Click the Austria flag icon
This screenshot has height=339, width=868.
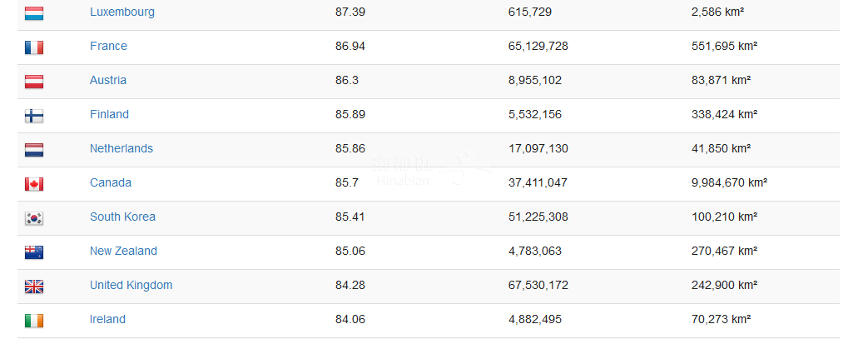click(34, 82)
